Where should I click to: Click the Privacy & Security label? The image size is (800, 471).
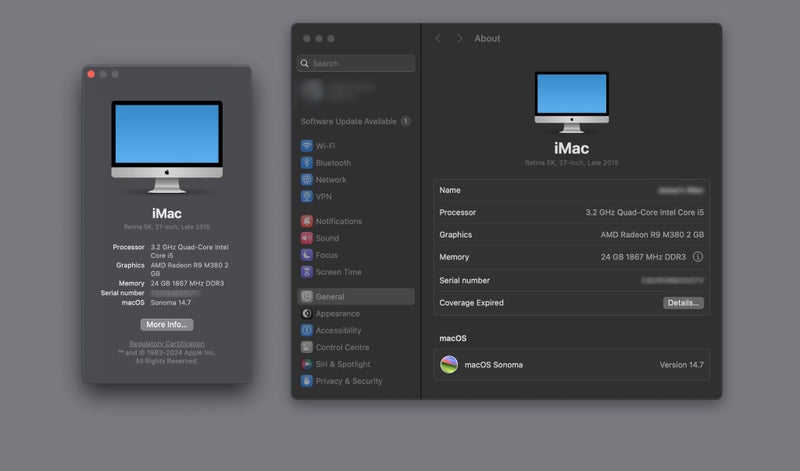(348, 381)
